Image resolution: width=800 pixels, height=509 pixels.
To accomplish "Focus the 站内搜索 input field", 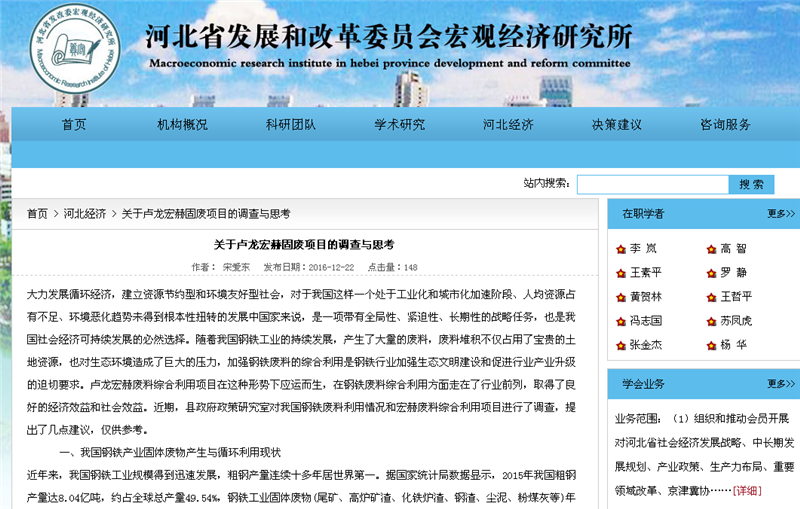I will 653,184.
